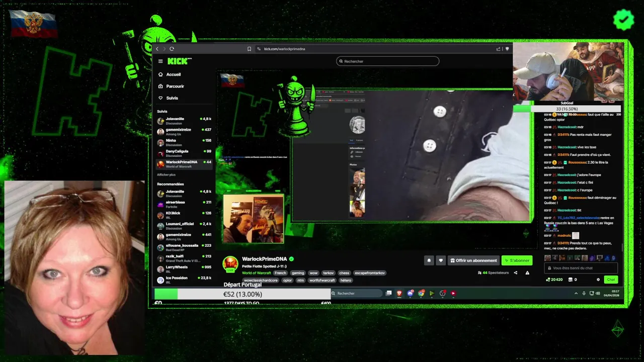The image size is (644, 362).
Task: Toggle notifications bell for the channel
Action: 429,260
